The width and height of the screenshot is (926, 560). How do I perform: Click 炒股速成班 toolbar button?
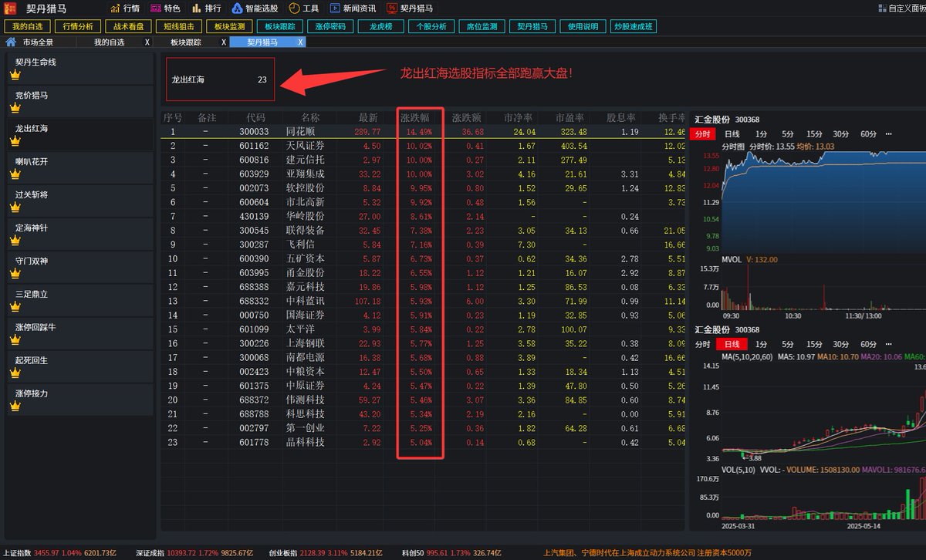click(x=634, y=26)
